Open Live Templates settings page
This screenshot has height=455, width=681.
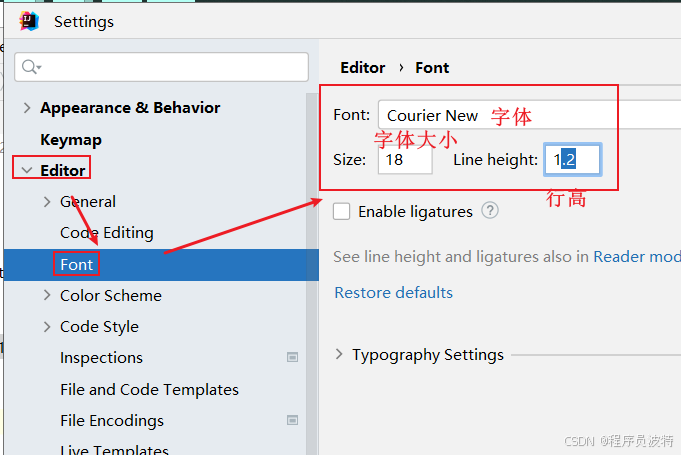click(114, 450)
